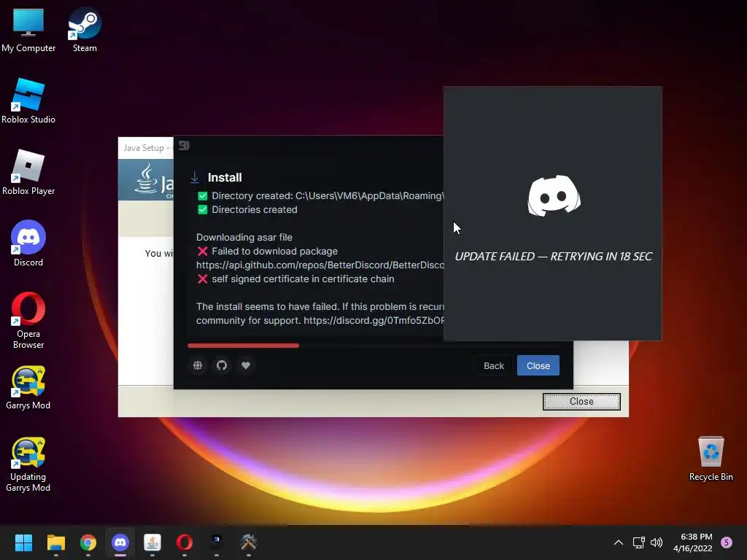Click the red install progress bar
This screenshot has height=560, width=747.
244,346
